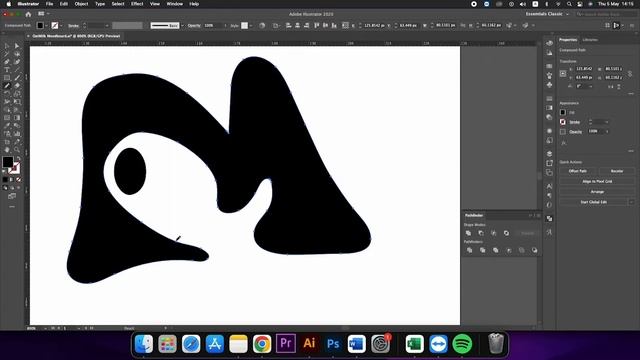Viewport: 640px width, 360px height.
Task: Open stroke weight dropdown in control bar
Action: [x=107, y=25]
